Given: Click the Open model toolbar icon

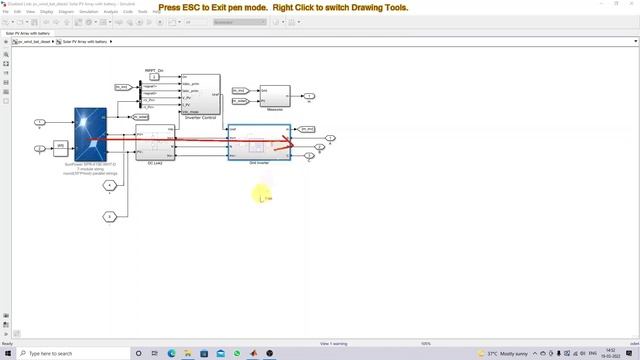Looking at the screenshot, I should point(20,22).
